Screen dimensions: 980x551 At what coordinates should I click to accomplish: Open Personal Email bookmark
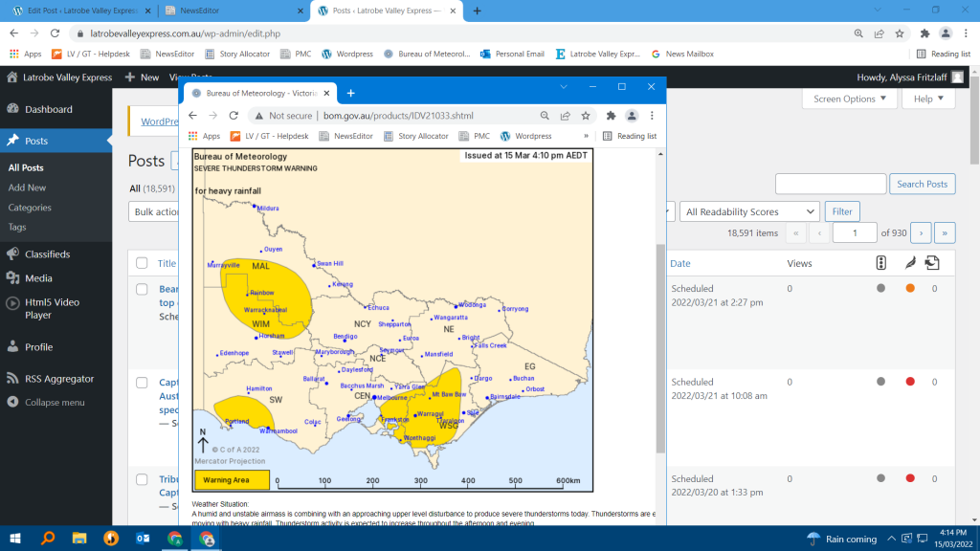[513, 54]
